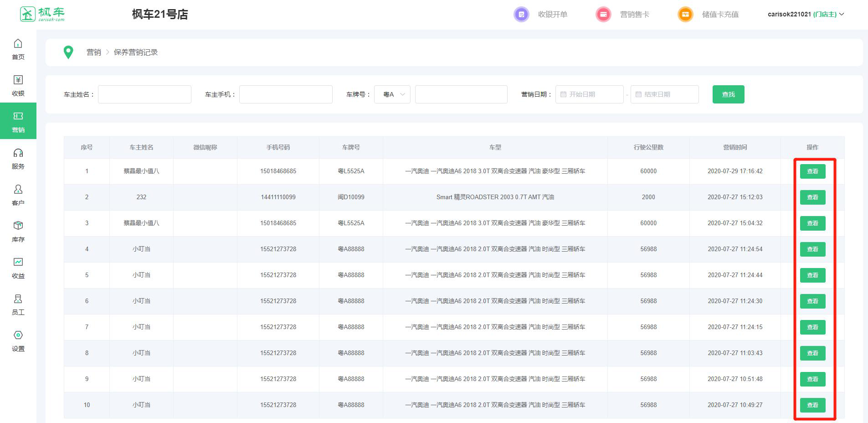The height and width of the screenshot is (423, 868).
Task: Click 查看 for row 1
Action: 812,171
